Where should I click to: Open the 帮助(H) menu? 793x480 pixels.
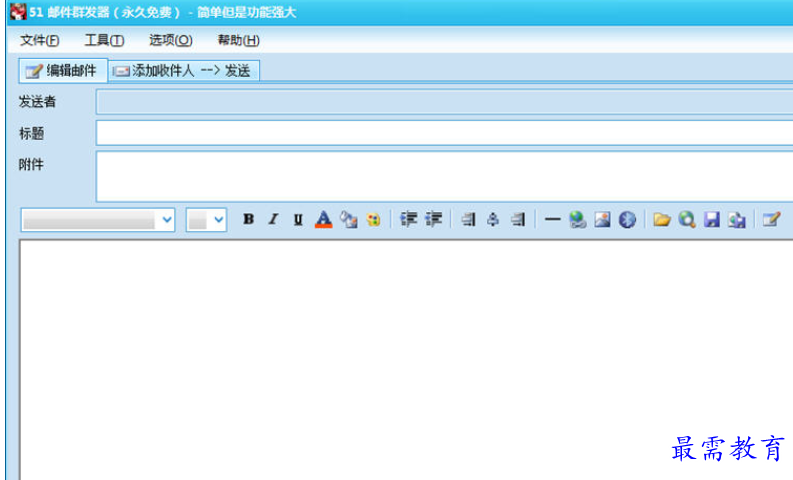(238, 40)
